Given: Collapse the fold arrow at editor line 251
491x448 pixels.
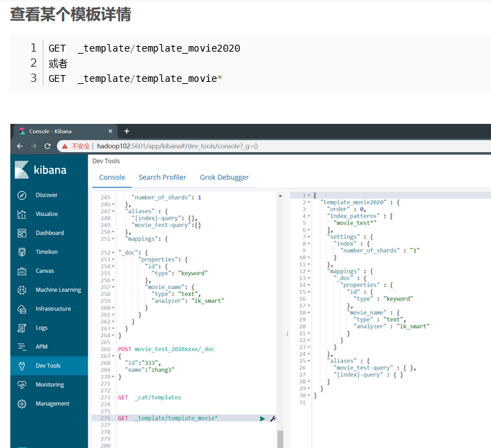Looking at the screenshot, I should point(113,239).
